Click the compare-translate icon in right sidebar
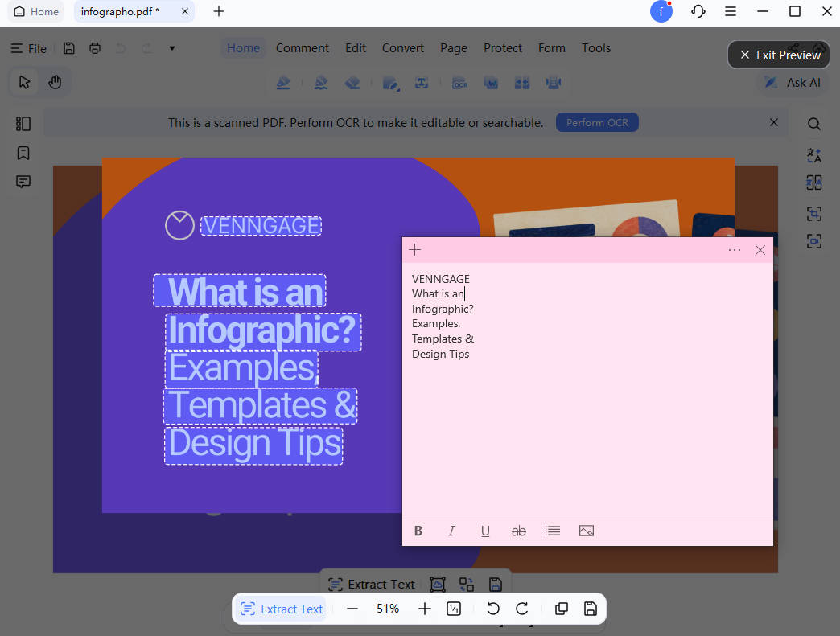Screen dimensions: 840x636 tap(813, 183)
